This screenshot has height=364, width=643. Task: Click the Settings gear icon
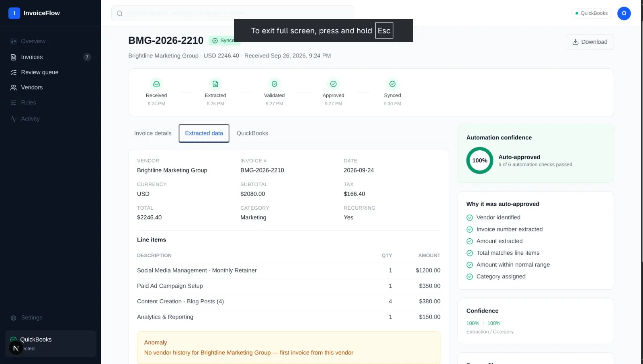[14, 318]
